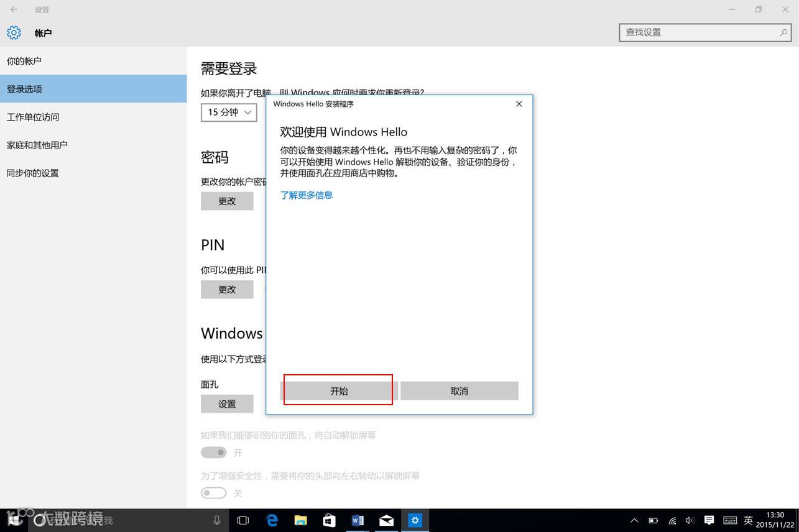The image size is (799, 532).
Task: Click the Windows Hello 安装程序 dialog title
Action: 313,104
